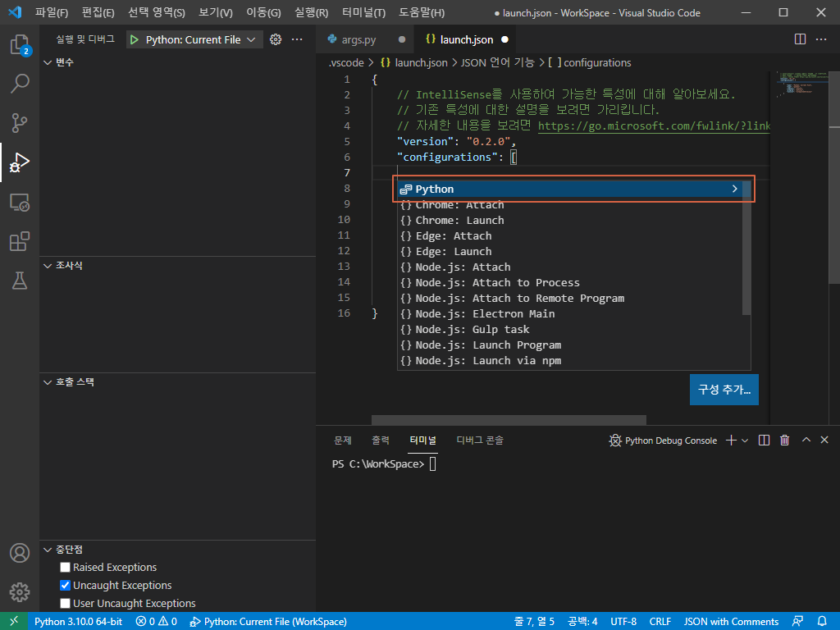
Task: Open the 이동(G) menu
Action: [263, 12]
